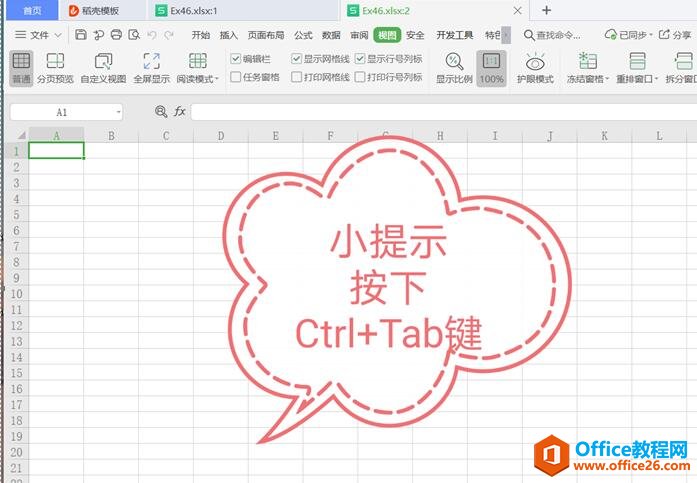Screen dimensions: 697x483
Task: Check 打印行号列标 print headings checkbox
Action: pos(360,77)
